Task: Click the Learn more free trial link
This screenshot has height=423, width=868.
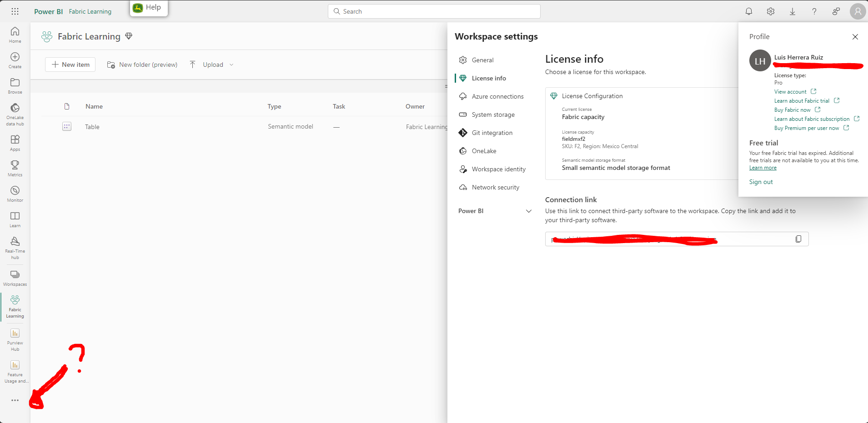Action: click(x=763, y=168)
